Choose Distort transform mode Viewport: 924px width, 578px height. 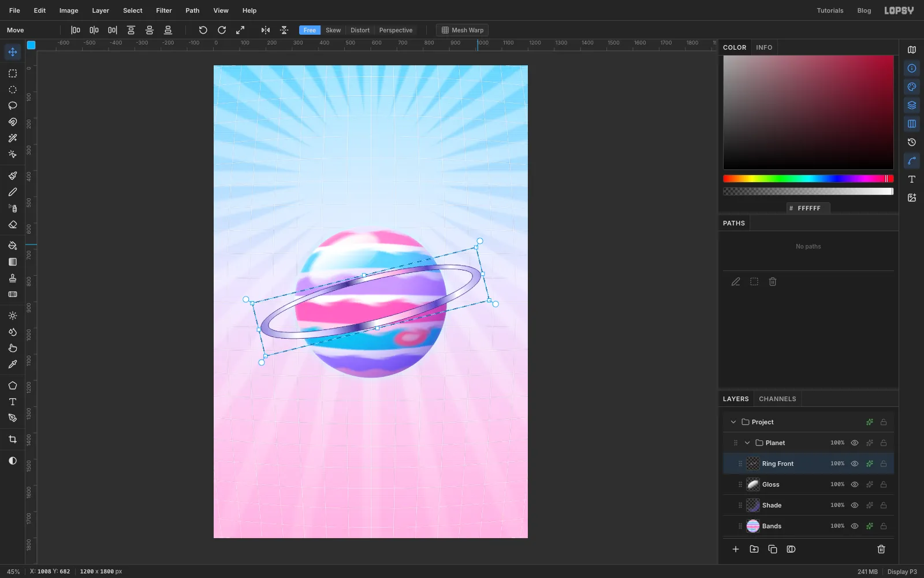360,30
